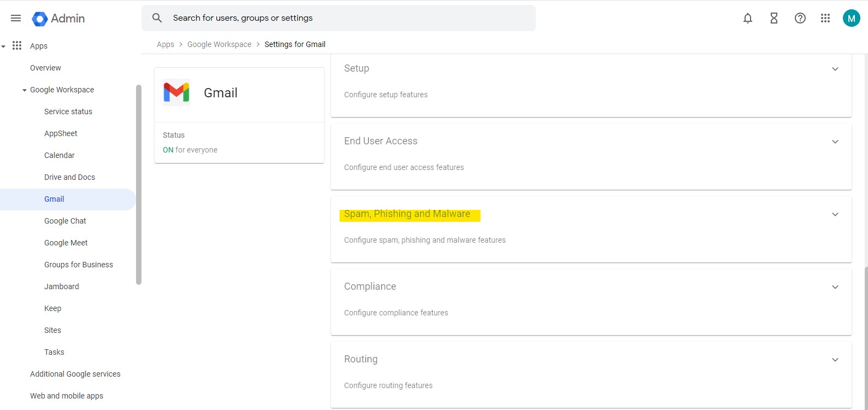This screenshot has width=868, height=410.
Task: Open the Spam, Phishing and Malware heading
Action: pos(407,214)
